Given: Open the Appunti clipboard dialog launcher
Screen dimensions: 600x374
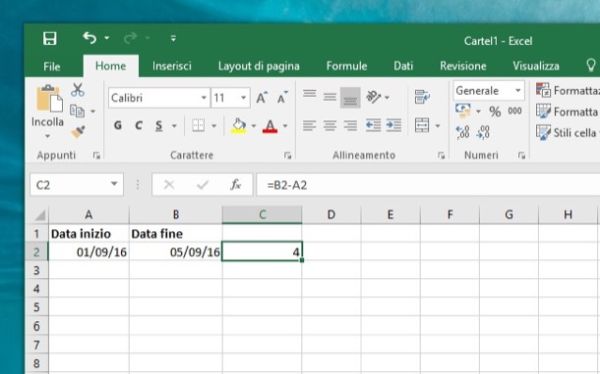Looking at the screenshot, I should tap(96, 155).
